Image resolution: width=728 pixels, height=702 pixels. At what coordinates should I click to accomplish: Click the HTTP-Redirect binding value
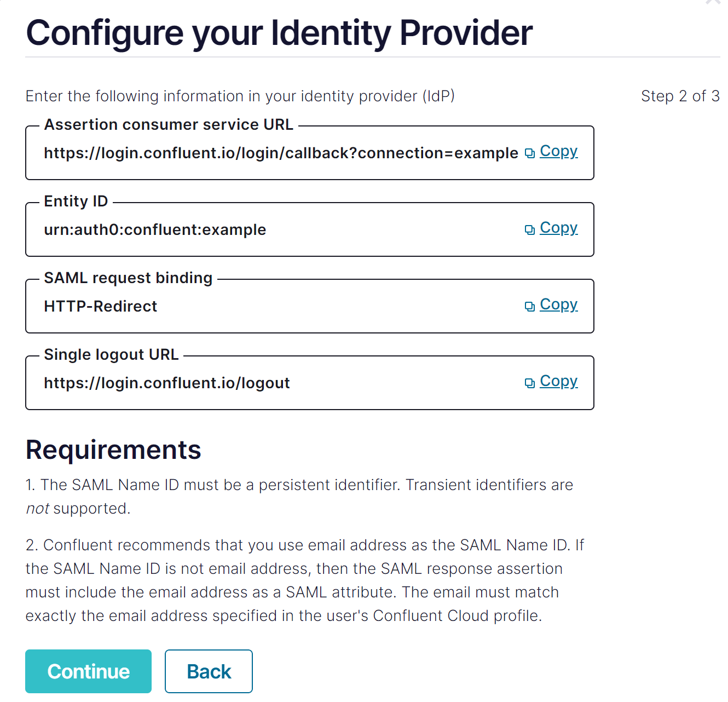(x=101, y=307)
